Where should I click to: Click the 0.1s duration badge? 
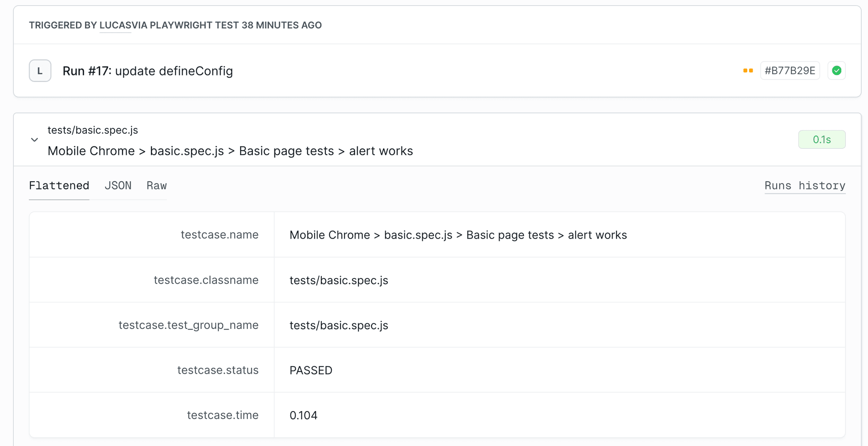(x=821, y=140)
